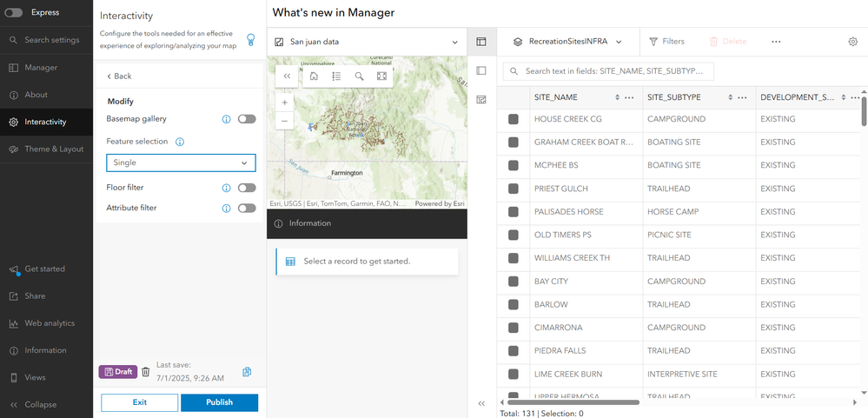Show info for Basemap gallery
The image size is (868, 418).
(226, 119)
